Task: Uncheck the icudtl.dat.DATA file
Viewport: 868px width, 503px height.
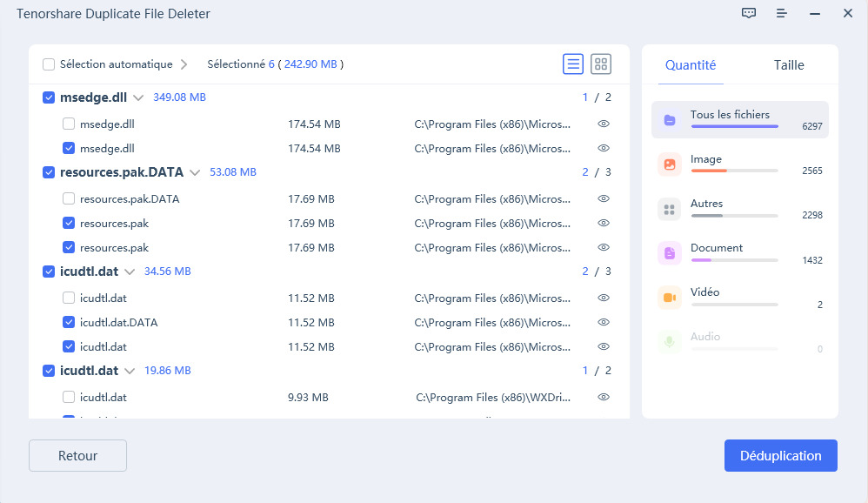Action: (69, 322)
